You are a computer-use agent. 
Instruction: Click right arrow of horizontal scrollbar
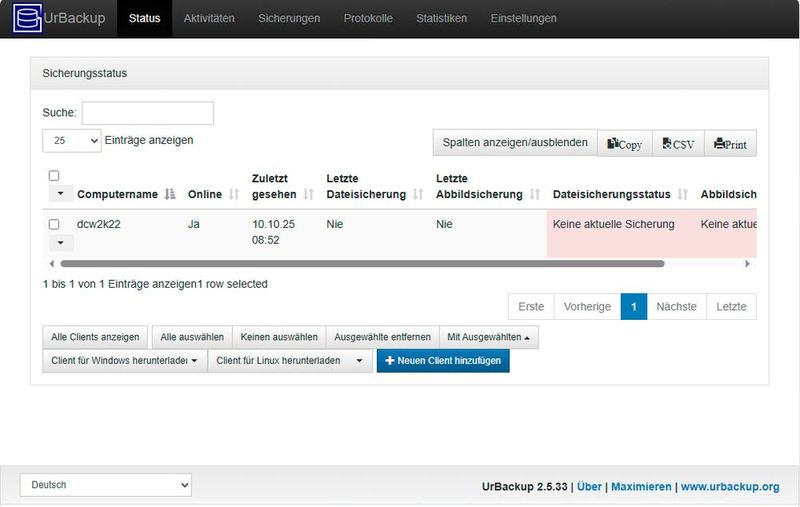point(747,264)
